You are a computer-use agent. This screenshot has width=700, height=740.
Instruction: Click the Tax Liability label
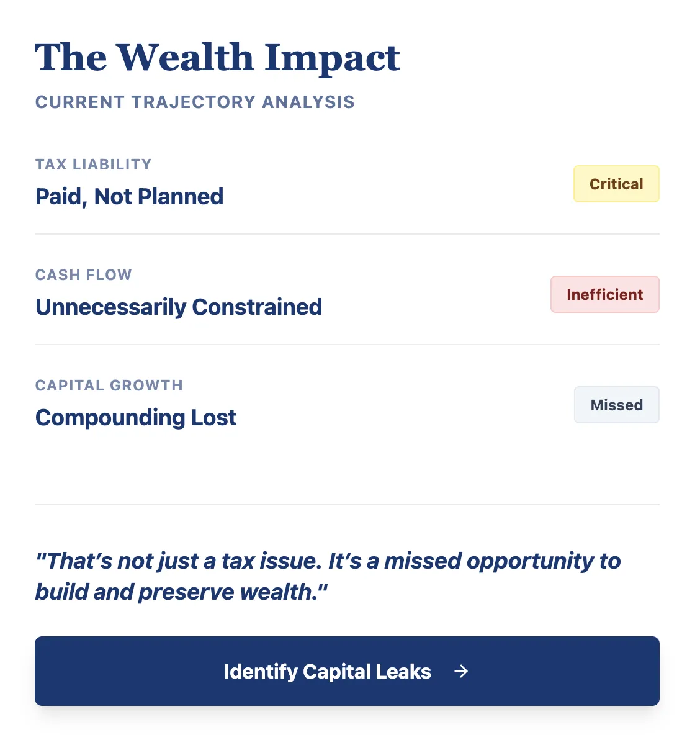coord(94,165)
